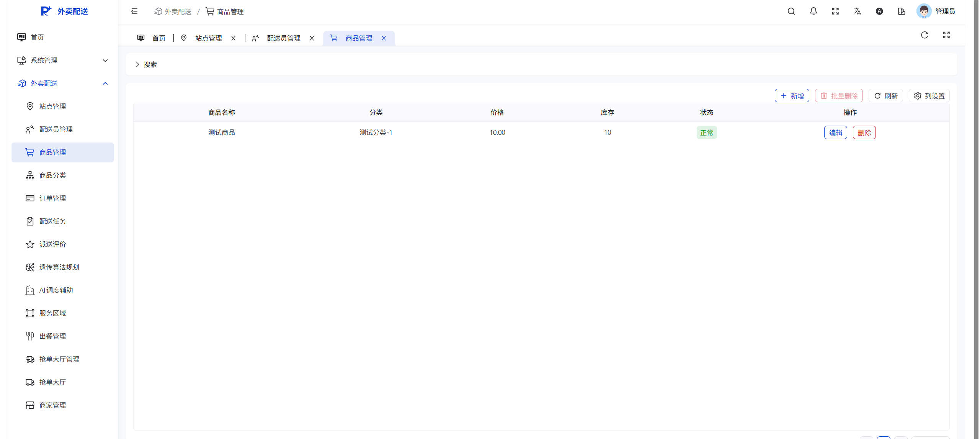Expand the 搜索 filter panel
This screenshot has width=980, height=439.
pos(146,64)
